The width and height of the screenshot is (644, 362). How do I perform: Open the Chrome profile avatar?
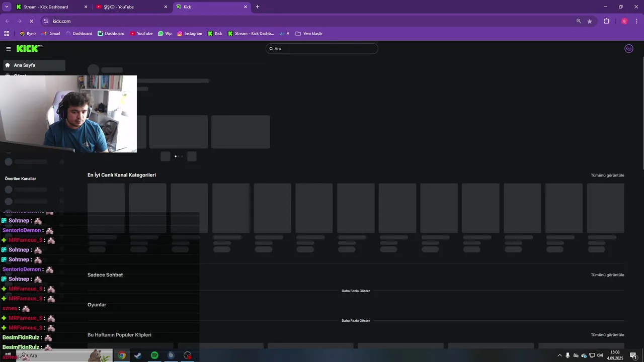click(x=624, y=21)
